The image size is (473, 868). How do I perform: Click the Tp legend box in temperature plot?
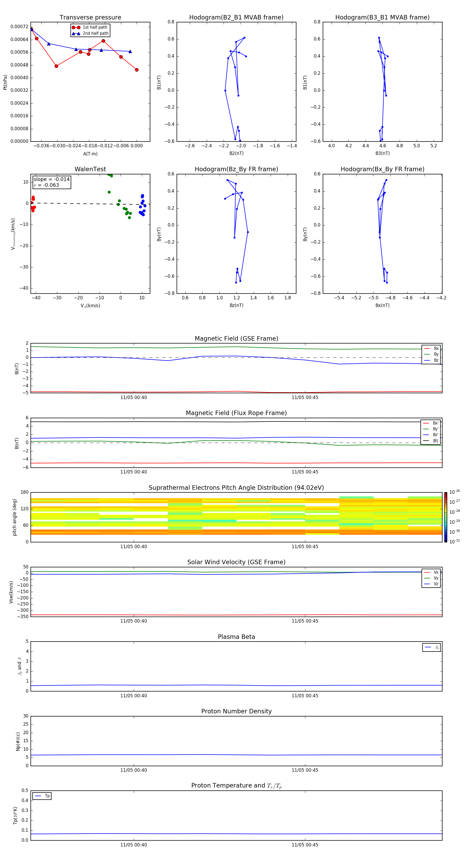[x=42, y=796]
